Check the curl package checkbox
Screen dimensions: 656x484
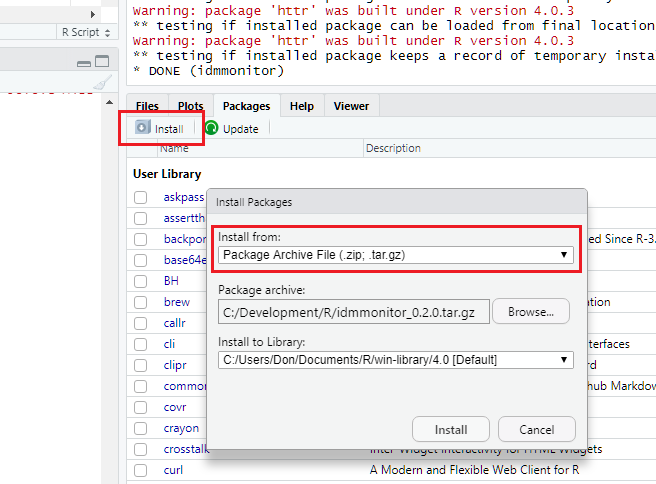[141, 470]
